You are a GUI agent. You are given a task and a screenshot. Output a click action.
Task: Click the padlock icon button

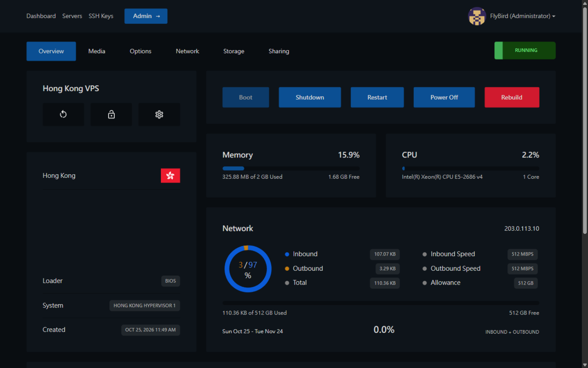(111, 114)
